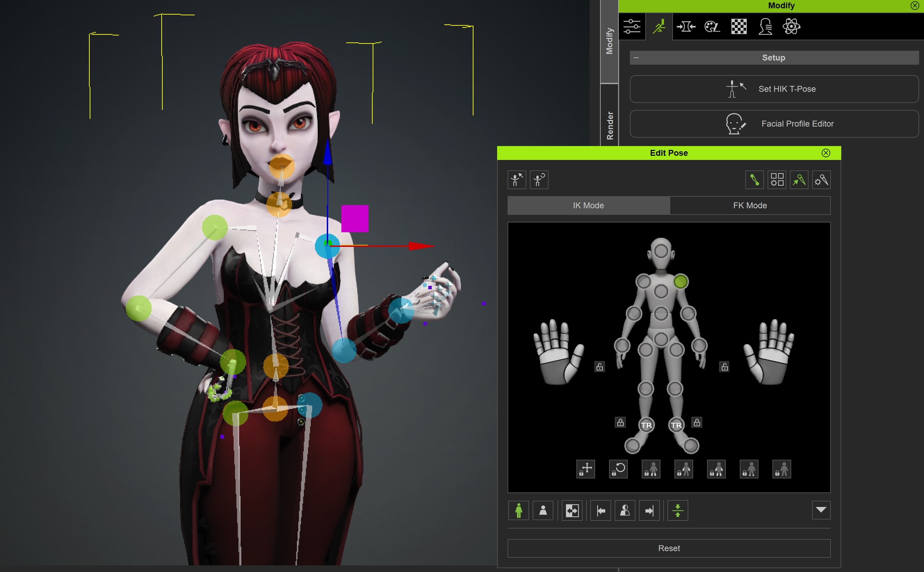Open the Facial Profile Editor
The image size is (924, 572).
tap(774, 124)
